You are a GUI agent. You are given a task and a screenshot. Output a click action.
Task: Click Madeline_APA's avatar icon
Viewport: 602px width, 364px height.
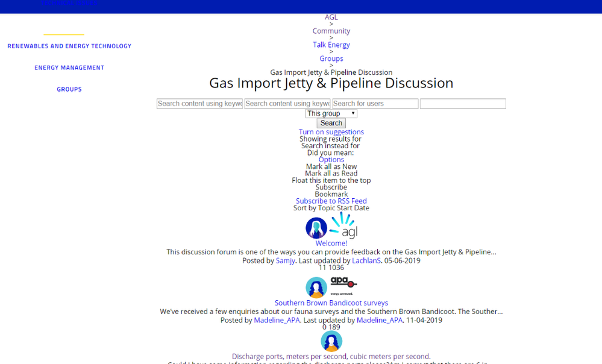click(316, 287)
